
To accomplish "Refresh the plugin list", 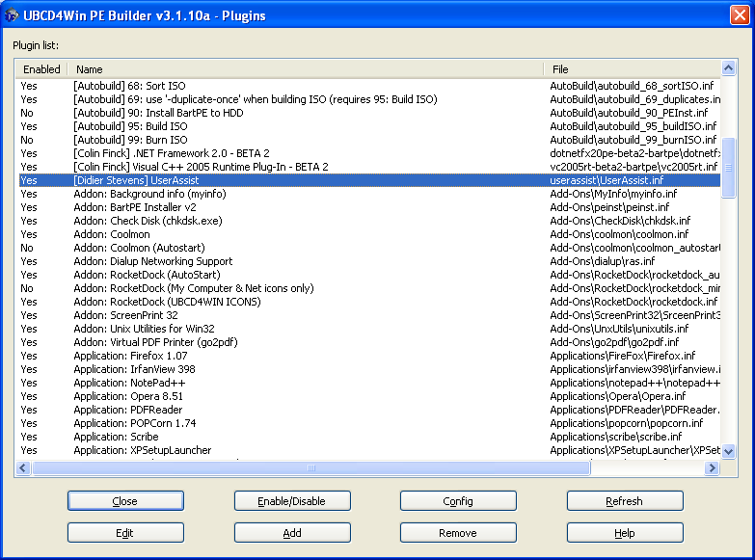I will 625,501.
